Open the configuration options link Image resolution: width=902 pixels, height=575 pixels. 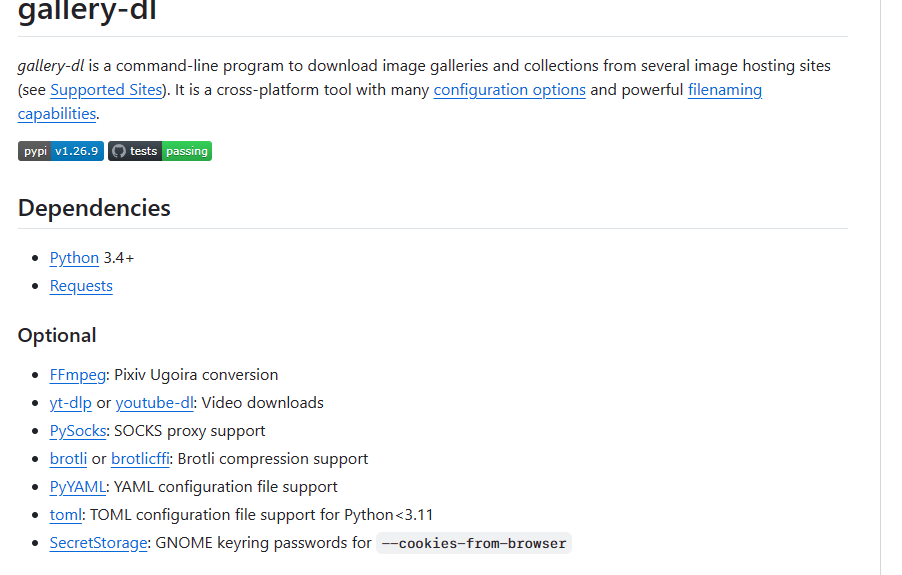tap(509, 90)
